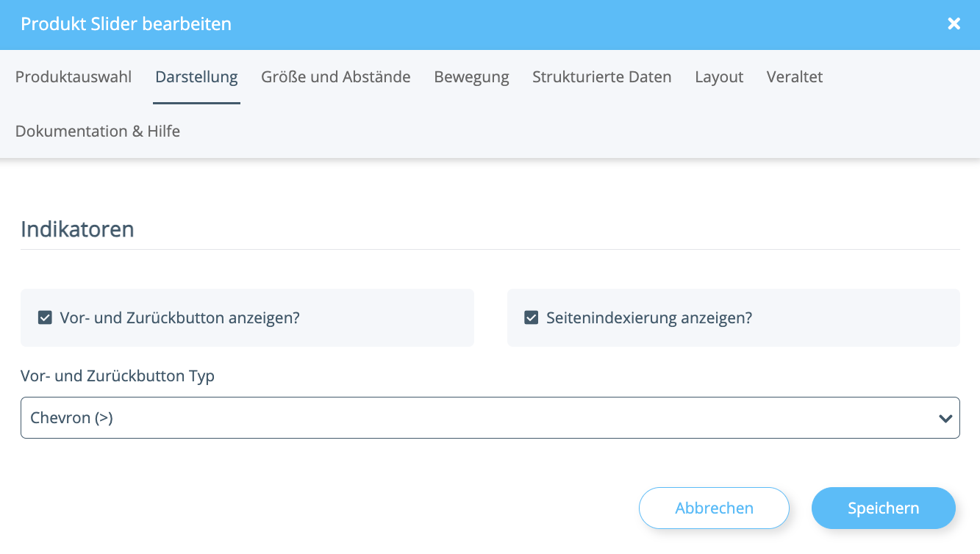Click the dialog title Produkt Slider bearbeiten
The image size is (980, 554).
point(126,24)
